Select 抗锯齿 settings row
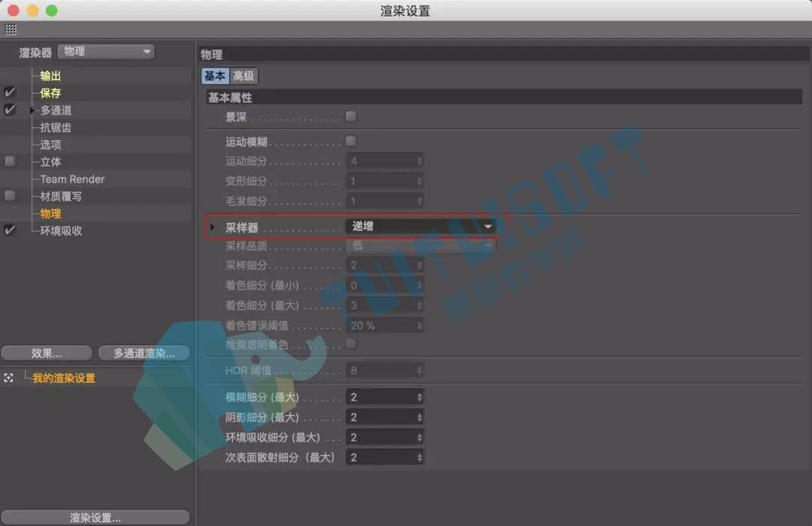This screenshot has height=526, width=812. point(56,127)
